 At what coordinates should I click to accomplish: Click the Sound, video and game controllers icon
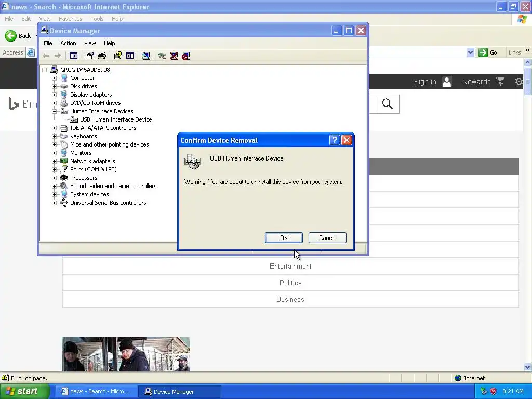pos(64,186)
